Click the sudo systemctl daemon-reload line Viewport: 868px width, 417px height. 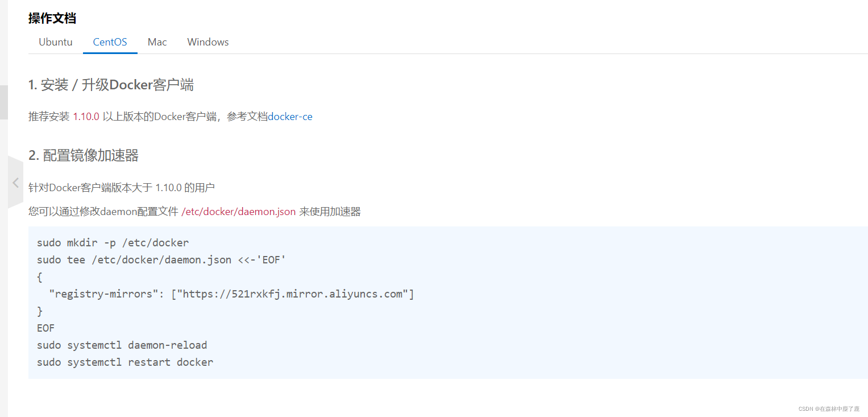point(122,345)
